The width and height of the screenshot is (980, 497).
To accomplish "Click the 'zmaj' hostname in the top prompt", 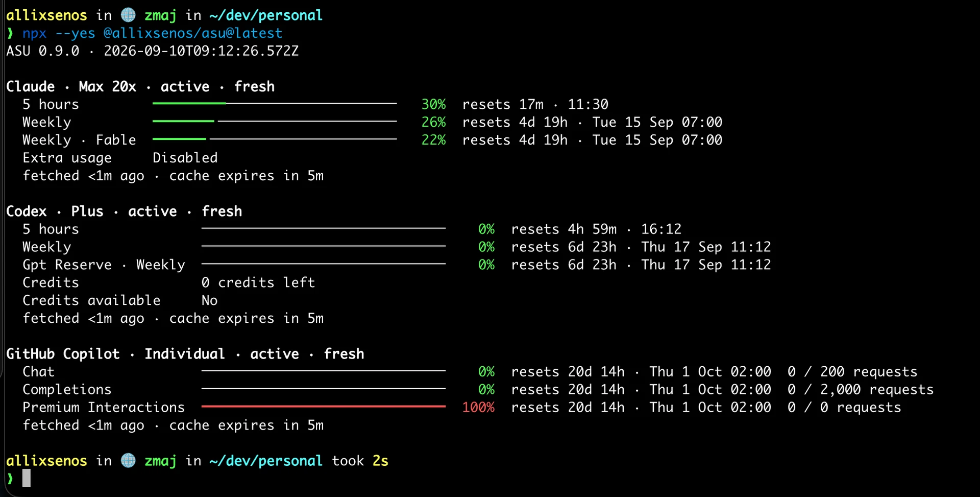I will [x=160, y=15].
